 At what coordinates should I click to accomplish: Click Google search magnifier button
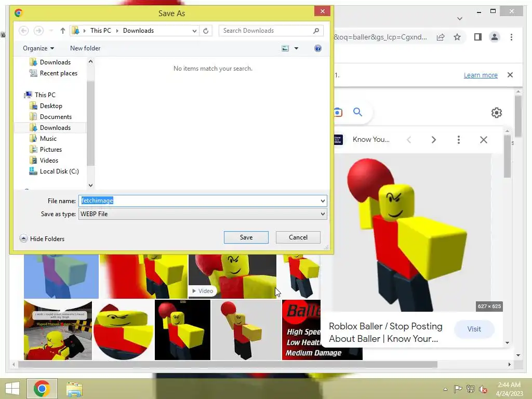(x=357, y=112)
